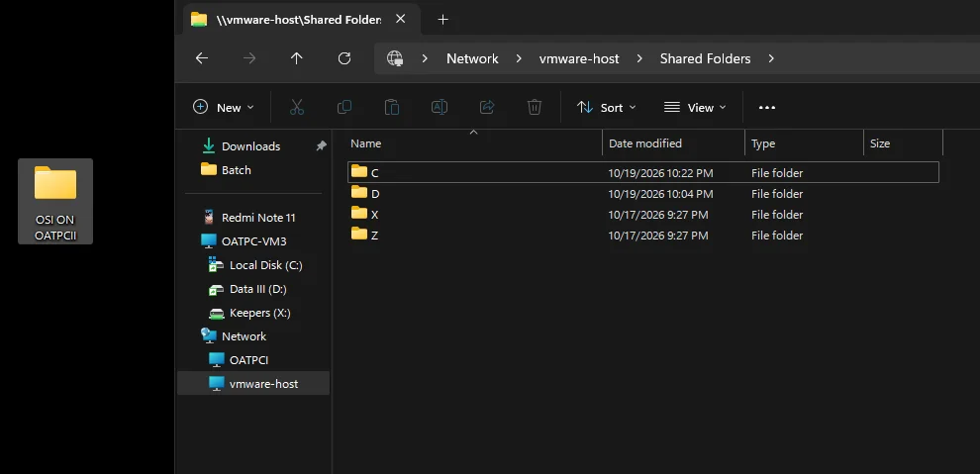Open Keepers (X:) drive in sidebar

click(x=259, y=313)
